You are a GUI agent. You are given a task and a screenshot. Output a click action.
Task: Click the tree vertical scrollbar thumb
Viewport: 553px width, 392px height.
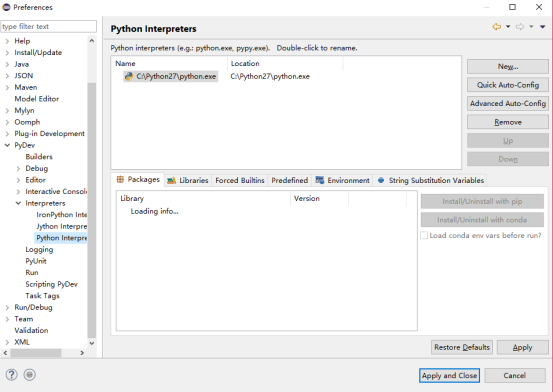(92, 210)
